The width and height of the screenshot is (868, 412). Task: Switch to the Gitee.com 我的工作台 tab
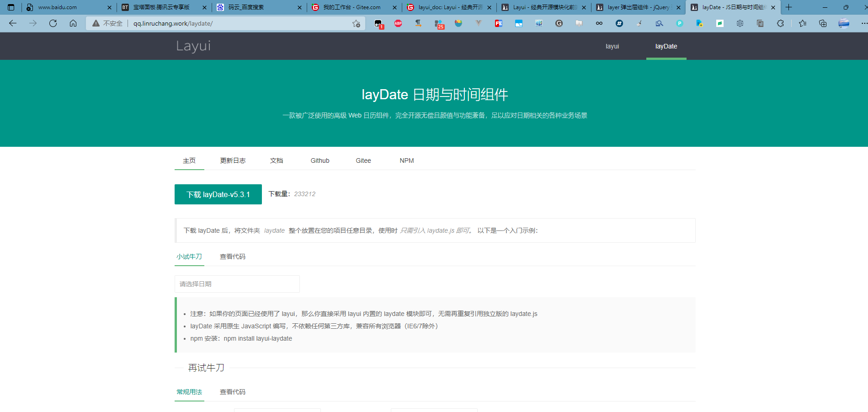coord(353,7)
